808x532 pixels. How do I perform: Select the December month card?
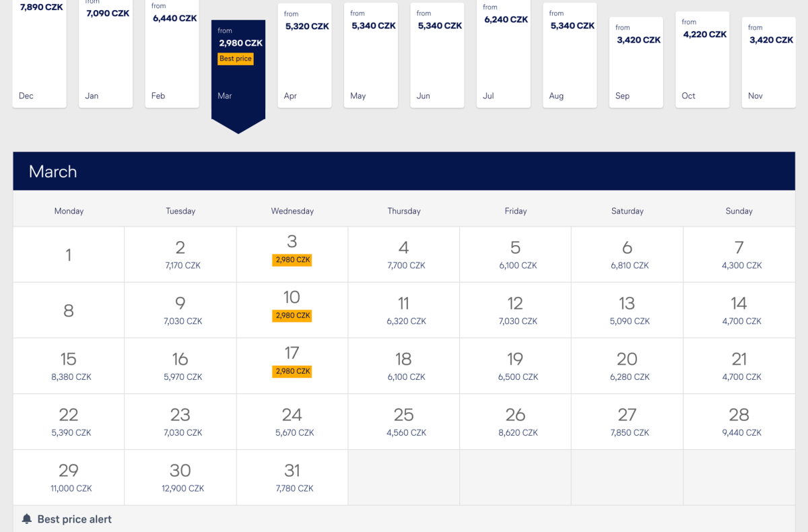(40, 54)
